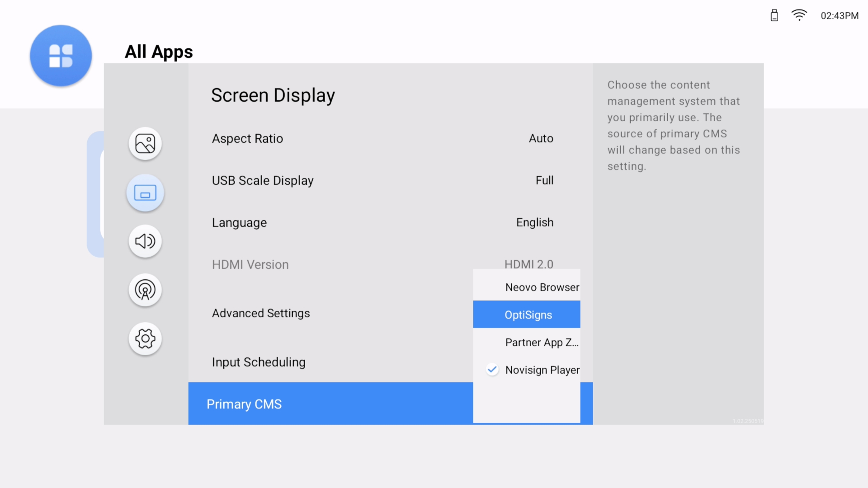
Task: Click the All Apps round grid icon
Action: (61, 56)
